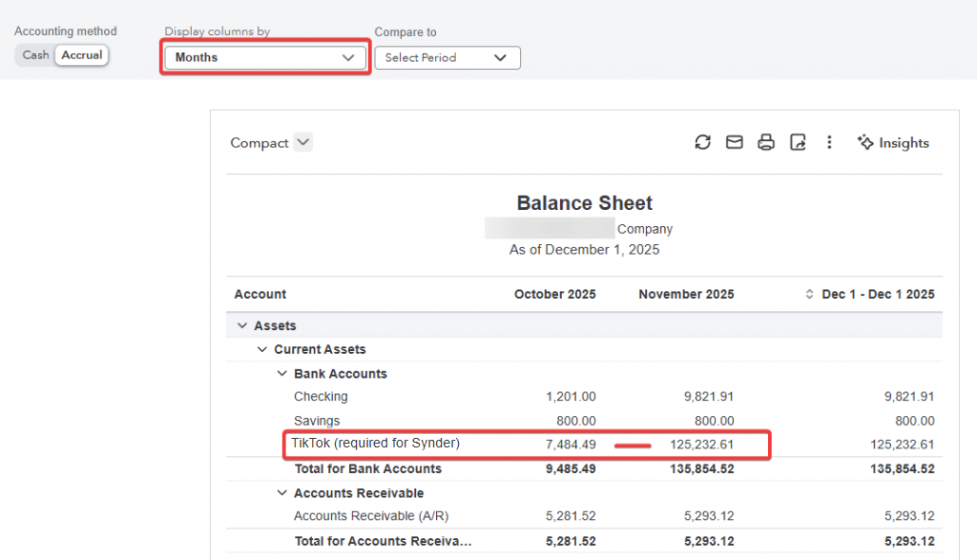Image resolution: width=977 pixels, height=560 pixels.
Task: Print the Balance Sheet report
Action: coord(765,142)
